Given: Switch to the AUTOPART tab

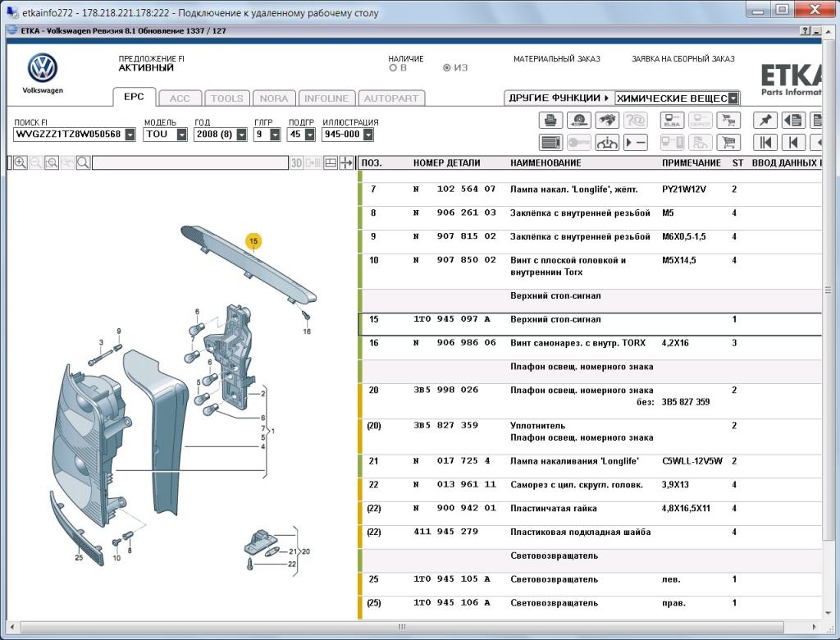Looking at the screenshot, I should (x=391, y=98).
